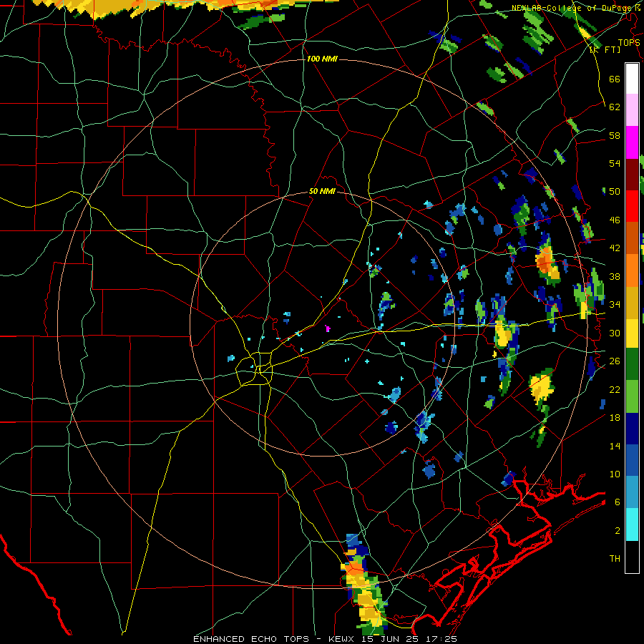Click the "15 JUN 25 17:25" timestamp
This screenshot has width=644, height=644.
point(409,639)
